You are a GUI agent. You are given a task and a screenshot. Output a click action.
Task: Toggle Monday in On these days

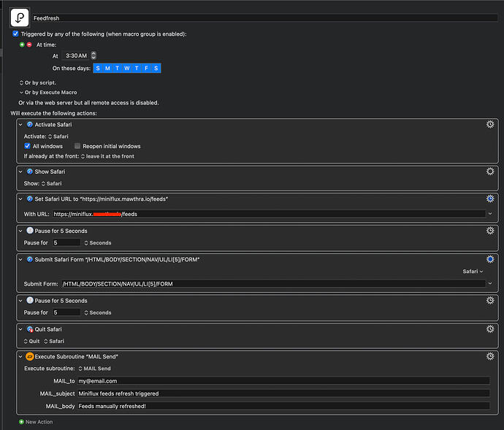pyautogui.click(x=107, y=68)
